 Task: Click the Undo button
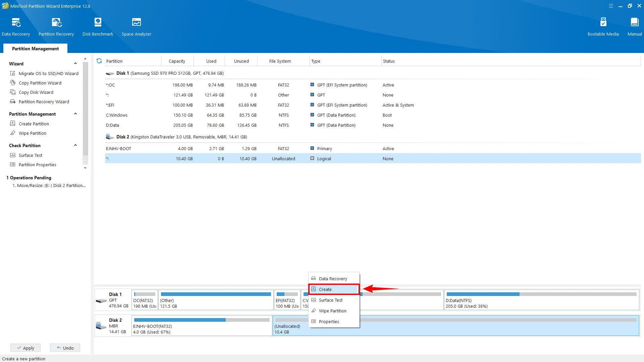65,348
